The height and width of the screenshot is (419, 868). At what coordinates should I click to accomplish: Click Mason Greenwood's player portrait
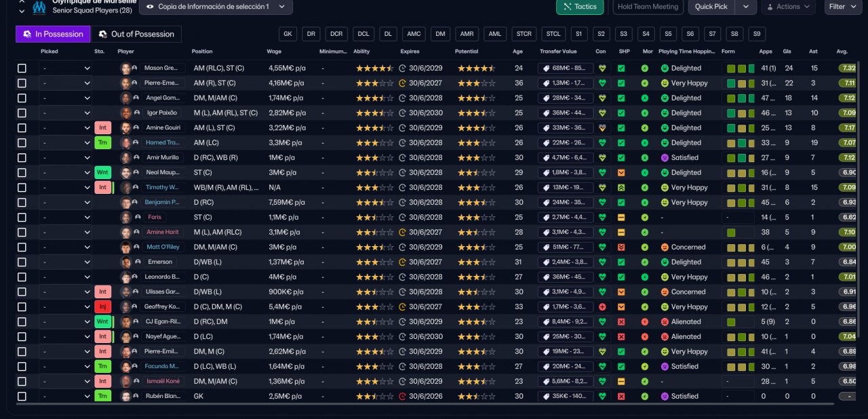125,68
